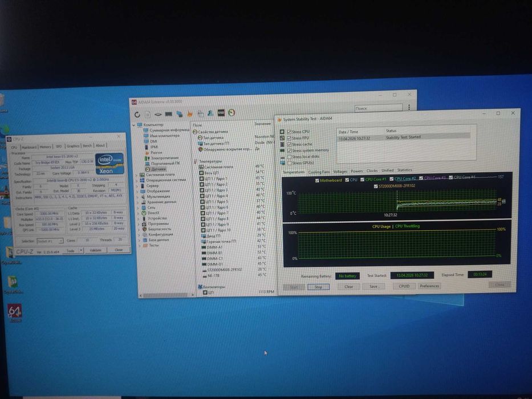Image resolution: width=532 pixels, height=399 pixels.
Task: Open the Report page icon in AIDA64 toolbar
Action: coord(148,115)
